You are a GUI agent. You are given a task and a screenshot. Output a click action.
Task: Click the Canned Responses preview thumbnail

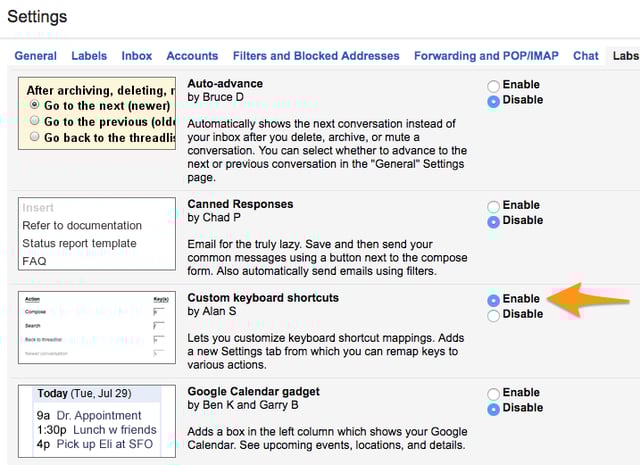[97, 233]
